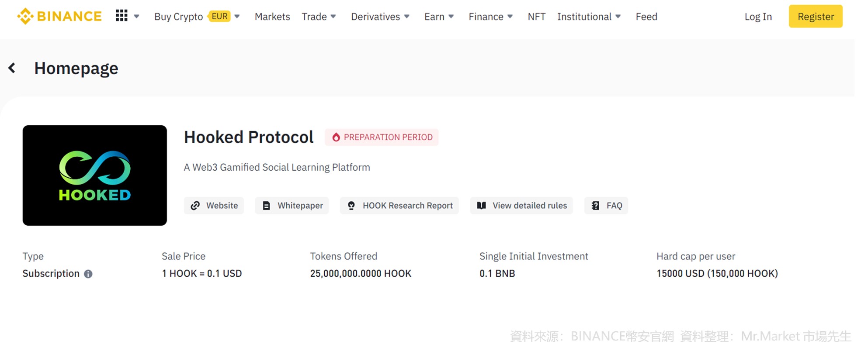Viewport: 868px width, 351px height.
Task: Open the Earn menu
Action: (434, 17)
